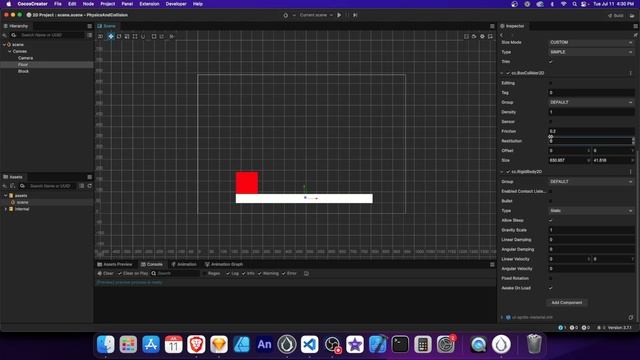Toggle the Warning filter checkbox
Viewport: 640px width, 360px height.
click(260, 273)
